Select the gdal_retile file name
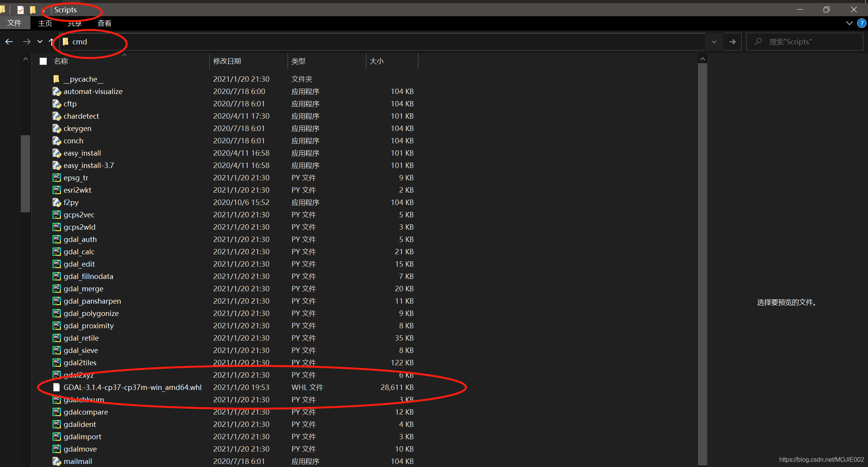The height and width of the screenshot is (467, 868). (81, 338)
